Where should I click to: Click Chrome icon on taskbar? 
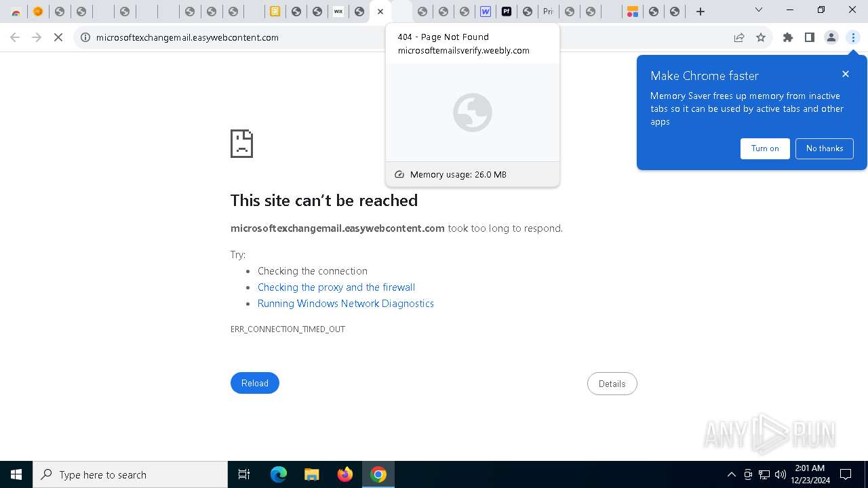(378, 474)
